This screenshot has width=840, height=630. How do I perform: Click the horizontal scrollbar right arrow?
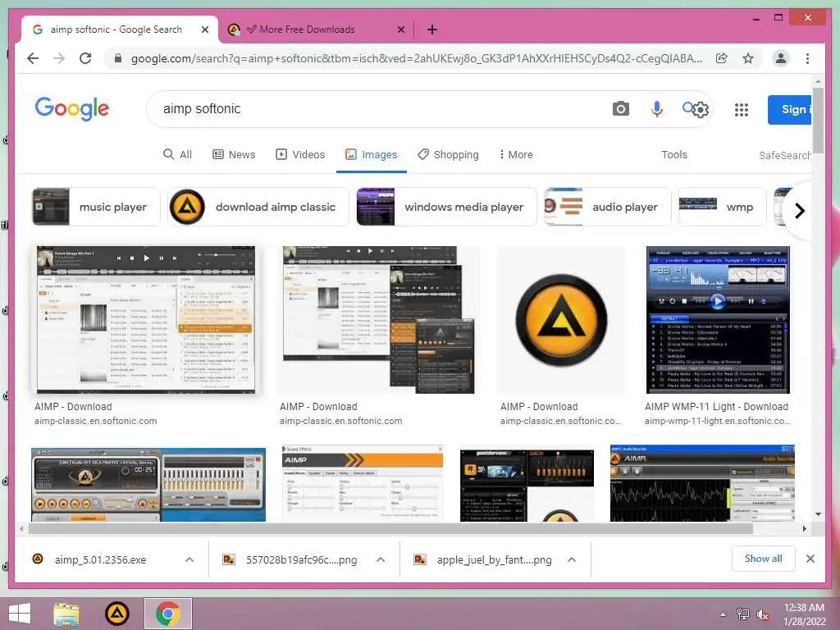point(804,529)
